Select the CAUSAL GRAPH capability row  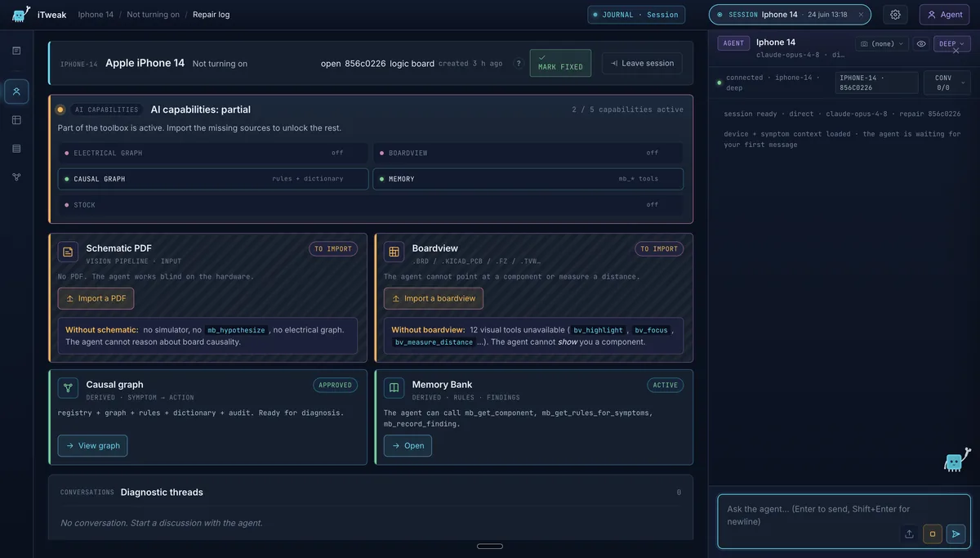click(212, 179)
